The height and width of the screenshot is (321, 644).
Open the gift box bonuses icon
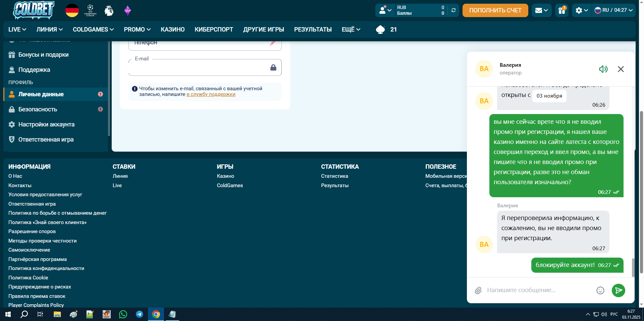pyautogui.click(x=561, y=10)
